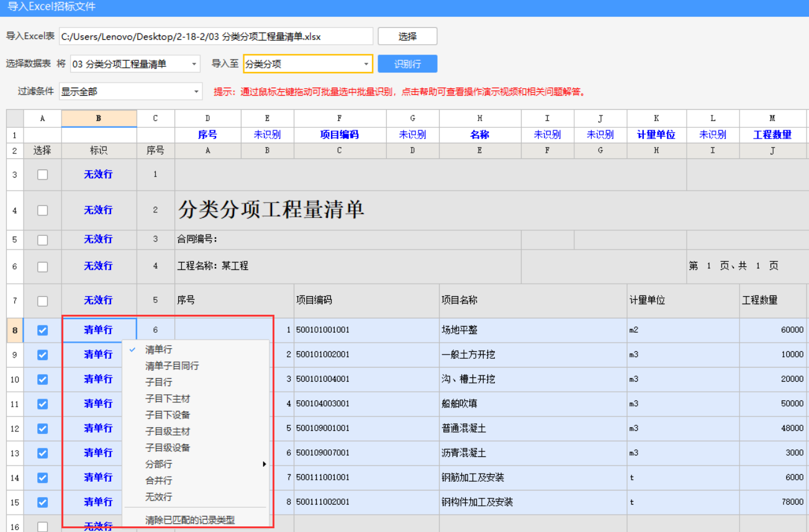Image resolution: width=809 pixels, height=532 pixels.
Task: Click the Excel file path input field
Action: [x=215, y=37]
